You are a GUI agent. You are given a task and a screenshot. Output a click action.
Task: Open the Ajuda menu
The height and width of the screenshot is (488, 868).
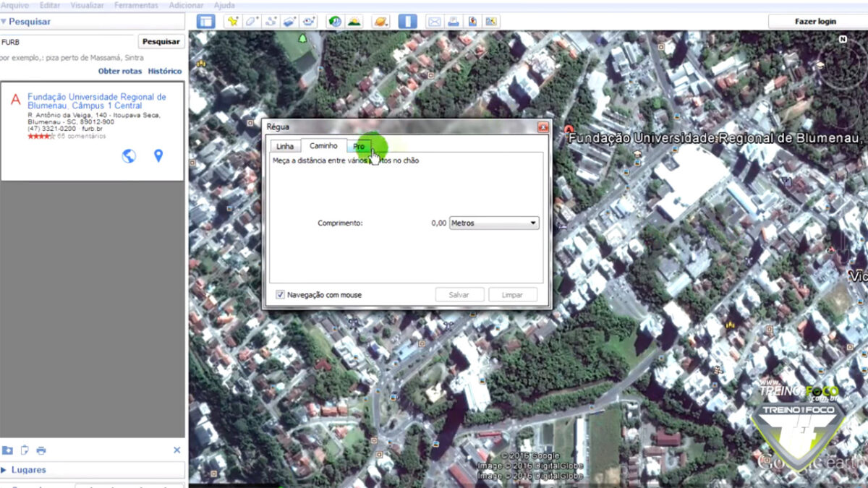224,5
